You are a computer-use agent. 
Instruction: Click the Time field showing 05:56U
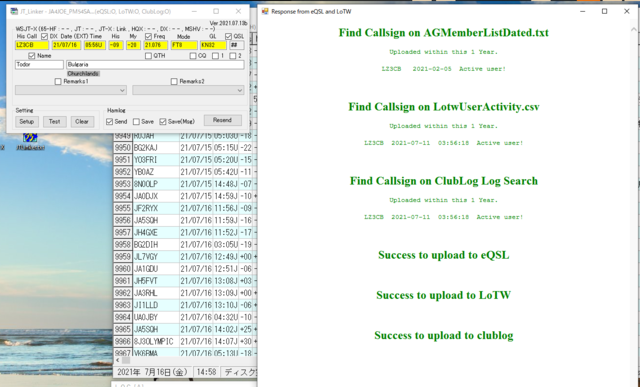(95, 45)
